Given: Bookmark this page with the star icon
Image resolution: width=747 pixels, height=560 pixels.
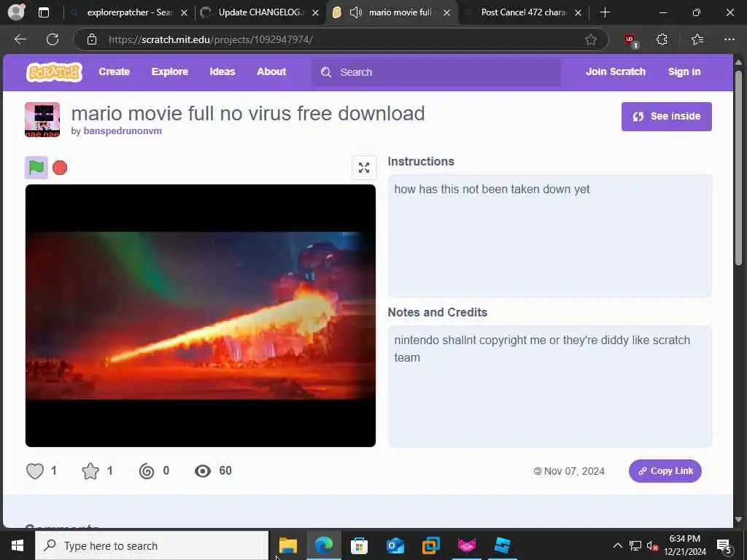Looking at the screenshot, I should point(591,39).
